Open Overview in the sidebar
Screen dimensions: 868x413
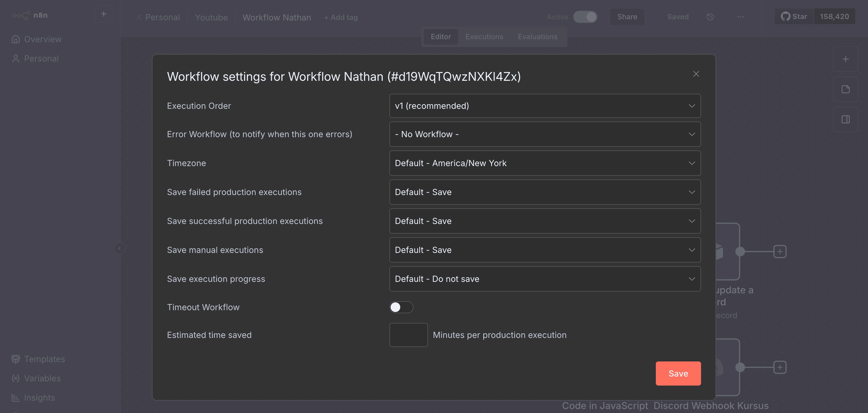coord(36,39)
